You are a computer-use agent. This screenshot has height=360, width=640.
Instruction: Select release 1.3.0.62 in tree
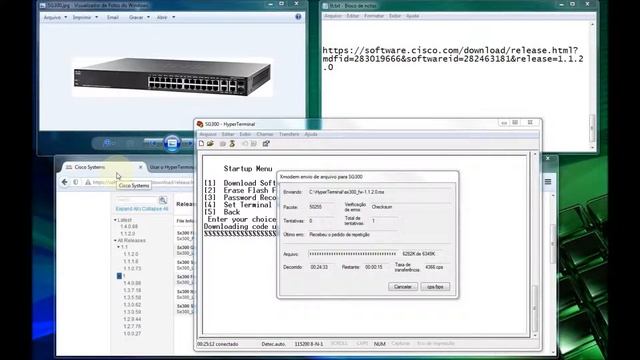[x=132, y=305]
